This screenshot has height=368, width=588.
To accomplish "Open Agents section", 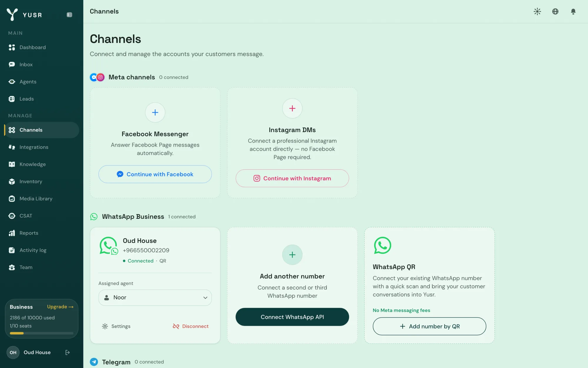I will (41, 82).
